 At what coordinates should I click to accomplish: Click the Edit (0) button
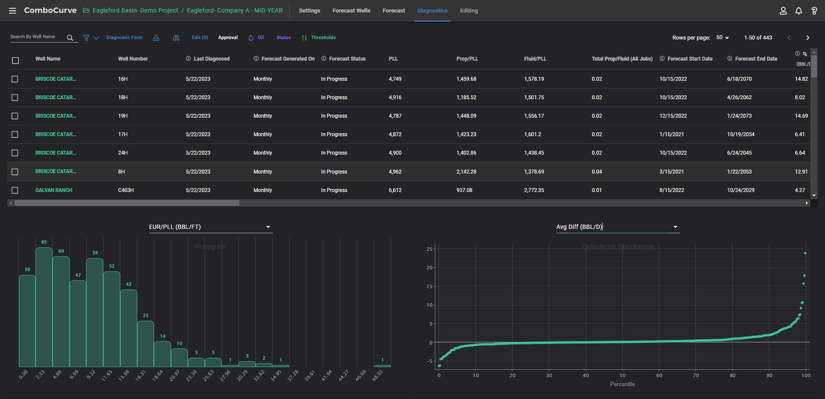click(x=200, y=37)
